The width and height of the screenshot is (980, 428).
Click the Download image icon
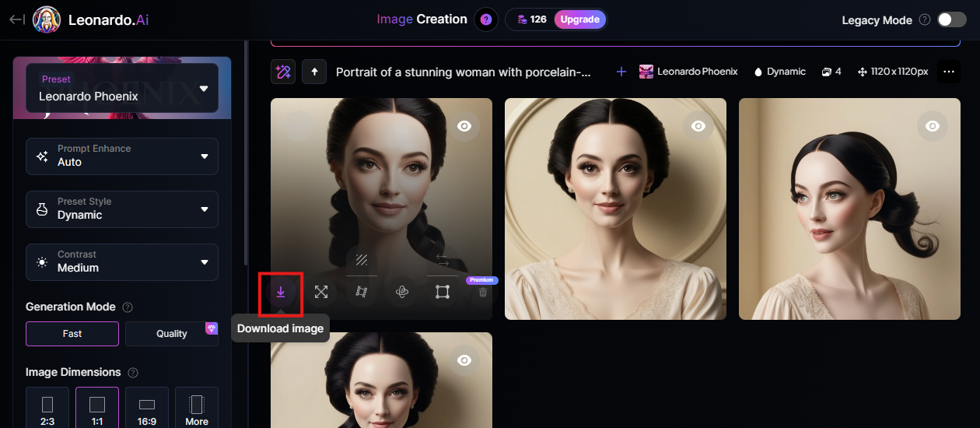point(281,292)
